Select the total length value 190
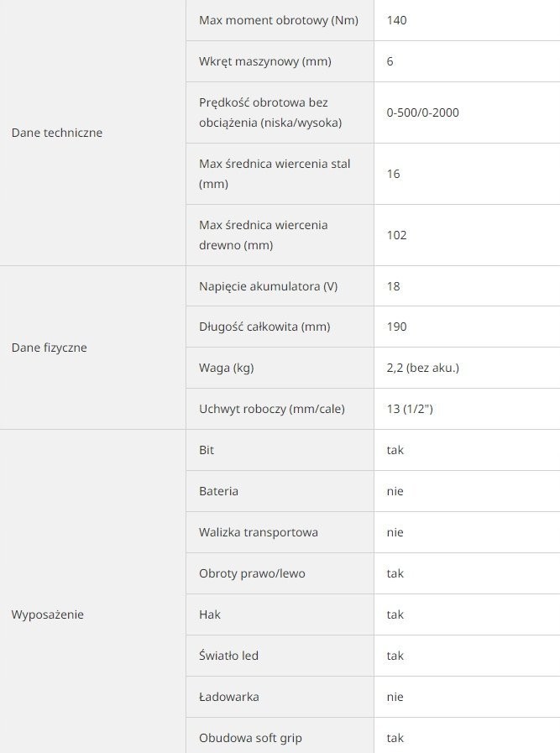The height and width of the screenshot is (753, 560). point(397,327)
